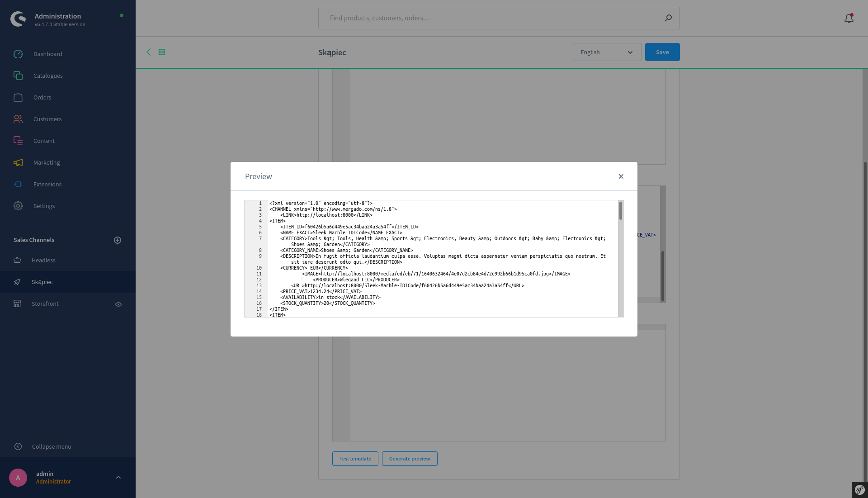
Task: Toggle the Sales Channels add button
Action: tap(117, 240)
